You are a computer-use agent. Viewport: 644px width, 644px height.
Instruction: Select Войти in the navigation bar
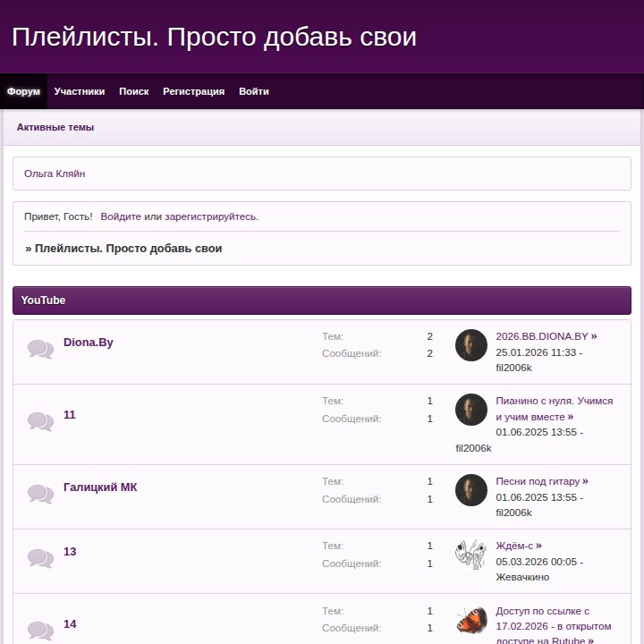pyautogui.click(x=254, y=91)
